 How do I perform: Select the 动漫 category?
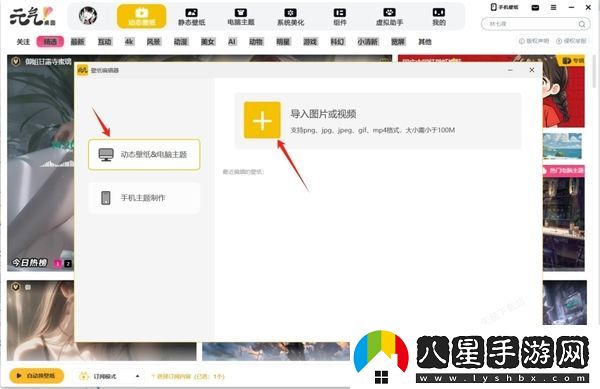tap(181, 42)
